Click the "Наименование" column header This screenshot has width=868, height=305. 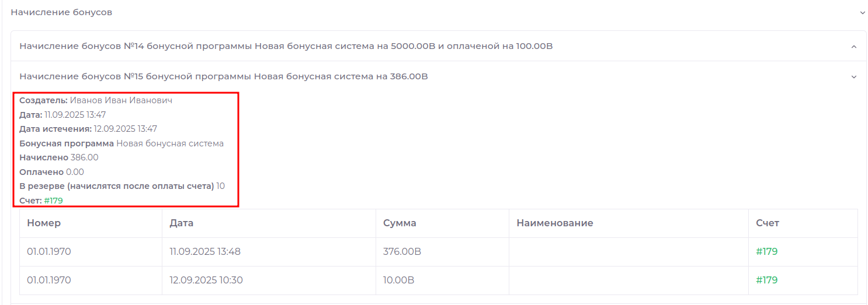pyautogui.click(x=551, y=223)
